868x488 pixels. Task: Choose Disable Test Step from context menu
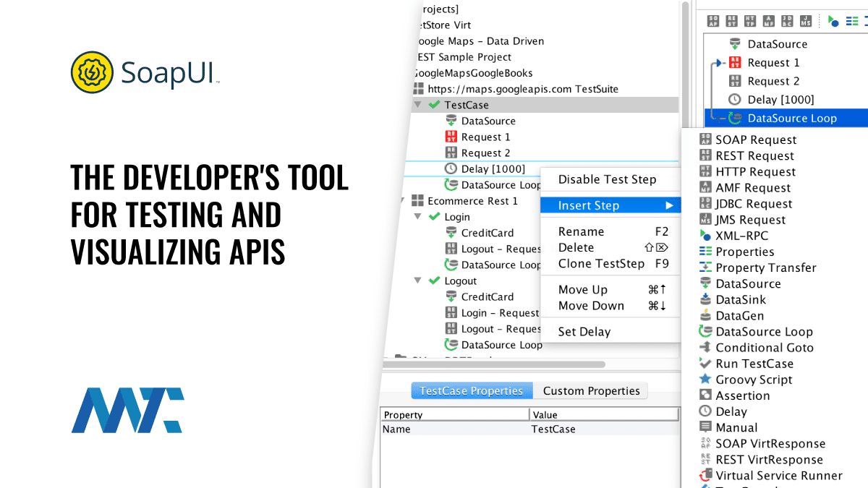tap(607, 179)
